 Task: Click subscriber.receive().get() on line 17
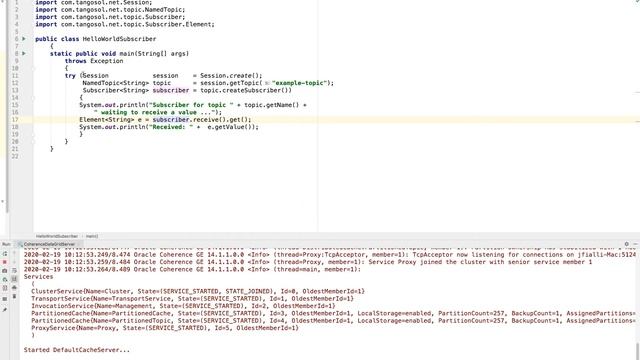point(200,120)
